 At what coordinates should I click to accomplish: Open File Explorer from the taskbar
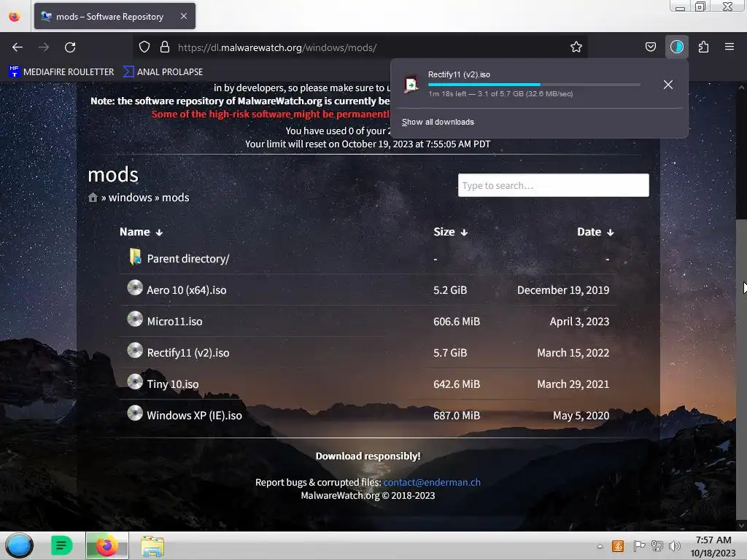point(152,546)
